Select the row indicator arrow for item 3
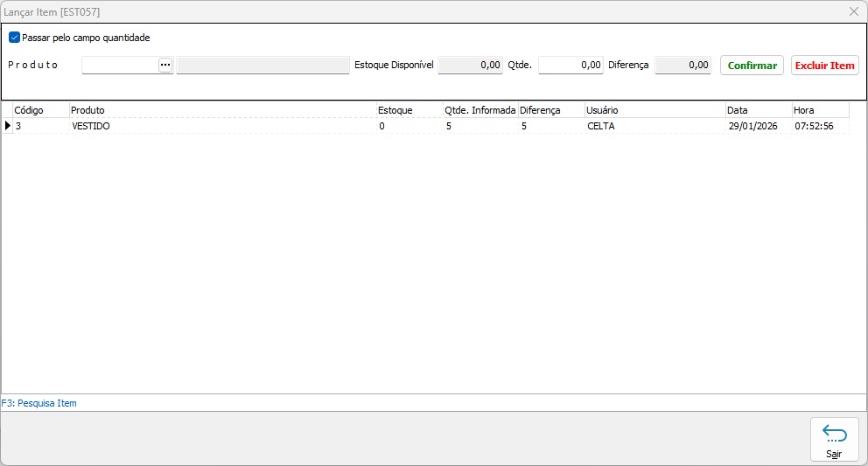868x466 pixels. [8, 126]
